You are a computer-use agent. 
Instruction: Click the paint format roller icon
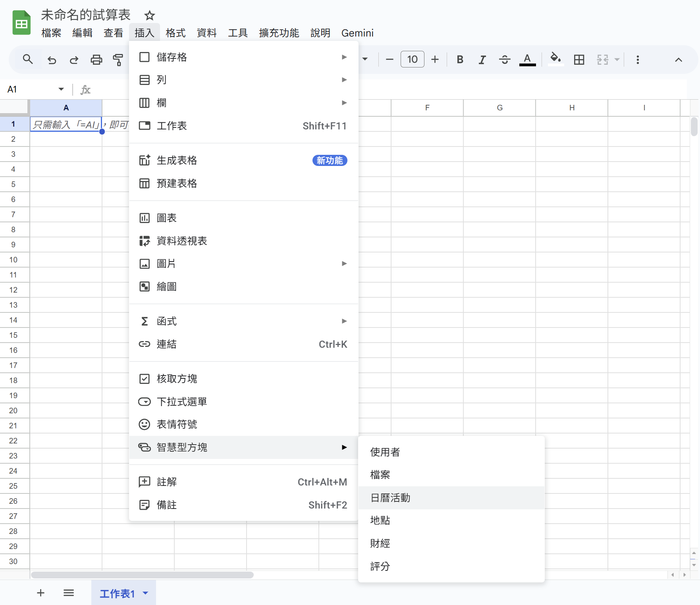(118, 60)
